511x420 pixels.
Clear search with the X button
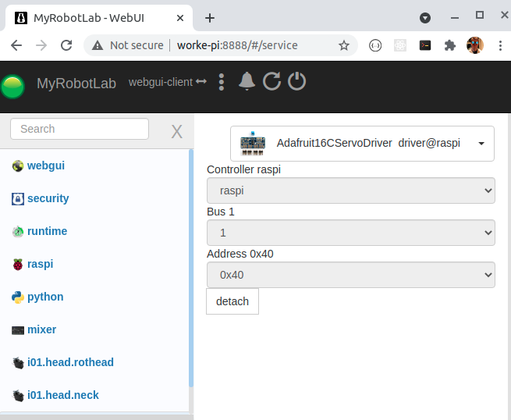[x=176, y=132]
